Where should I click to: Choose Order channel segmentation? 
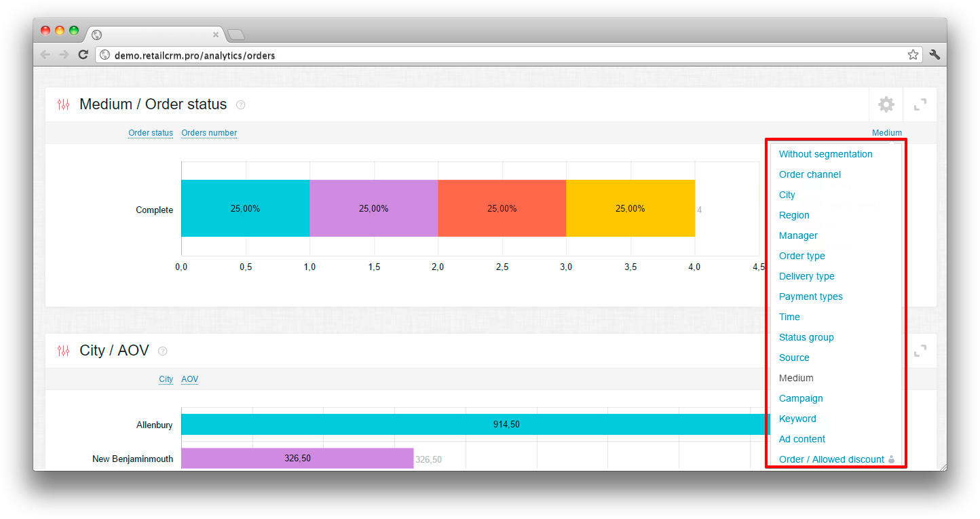tap(810, 174)
